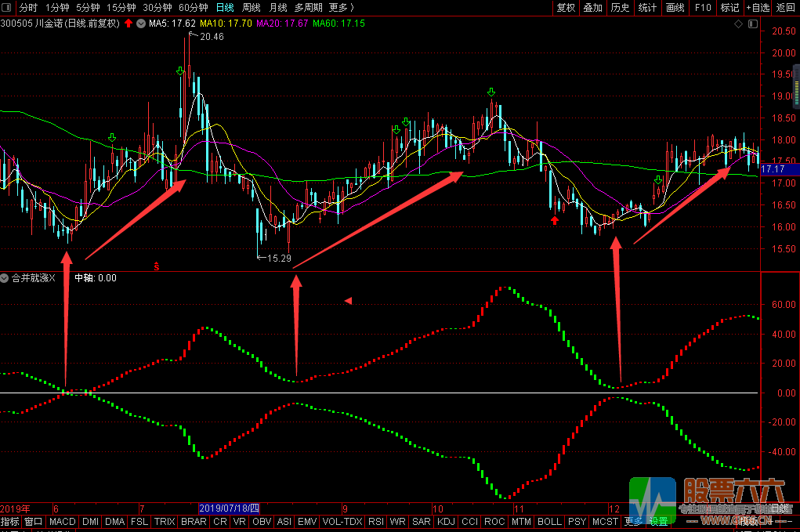Click the 2019年 label on the time axis

(16, 508)
